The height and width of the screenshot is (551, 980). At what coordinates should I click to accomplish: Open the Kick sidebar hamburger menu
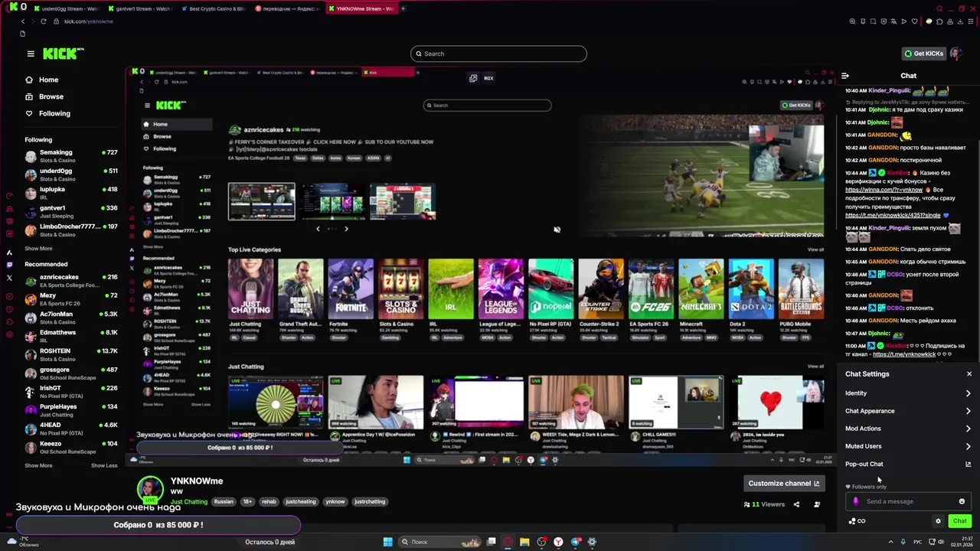[x=31, y=54]
